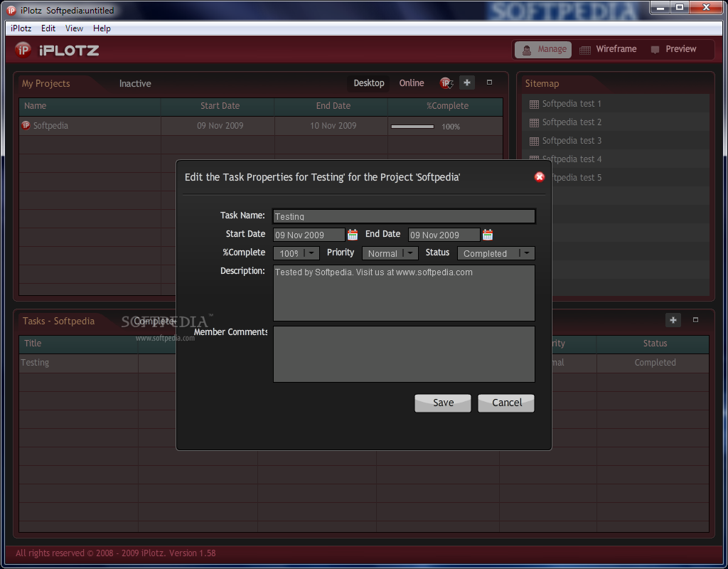
Task: Sort projects by Name column header
Action: click(x=90, y=106)
